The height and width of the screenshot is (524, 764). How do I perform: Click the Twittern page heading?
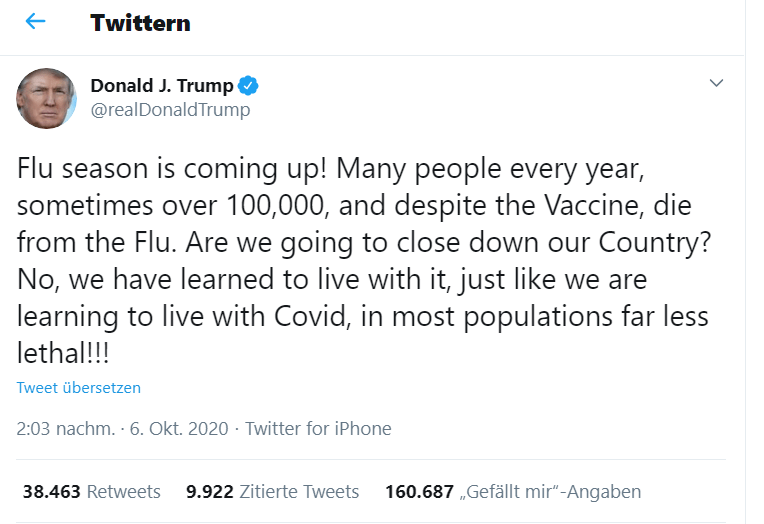(140, 22)
